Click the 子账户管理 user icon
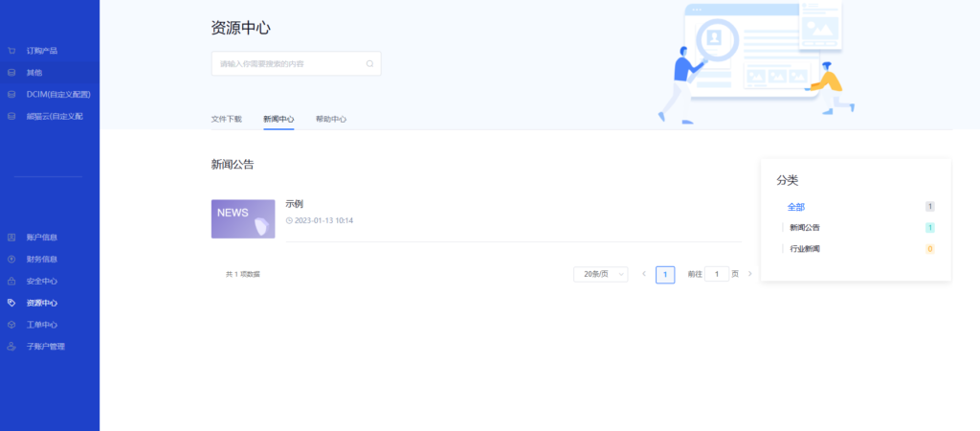The height and width of the screenshot is (431, 980). [11, 346]
